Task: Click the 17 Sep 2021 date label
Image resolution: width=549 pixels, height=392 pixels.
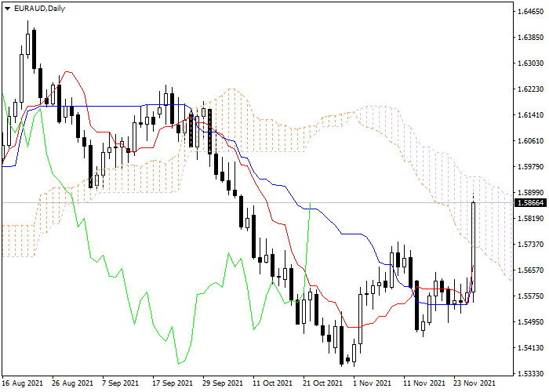Action: [173, 383]
